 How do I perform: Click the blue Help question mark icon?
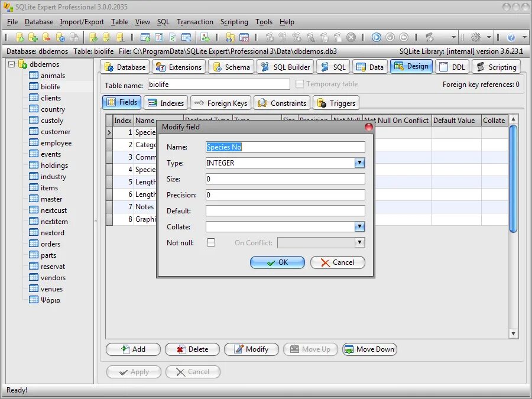511,37
